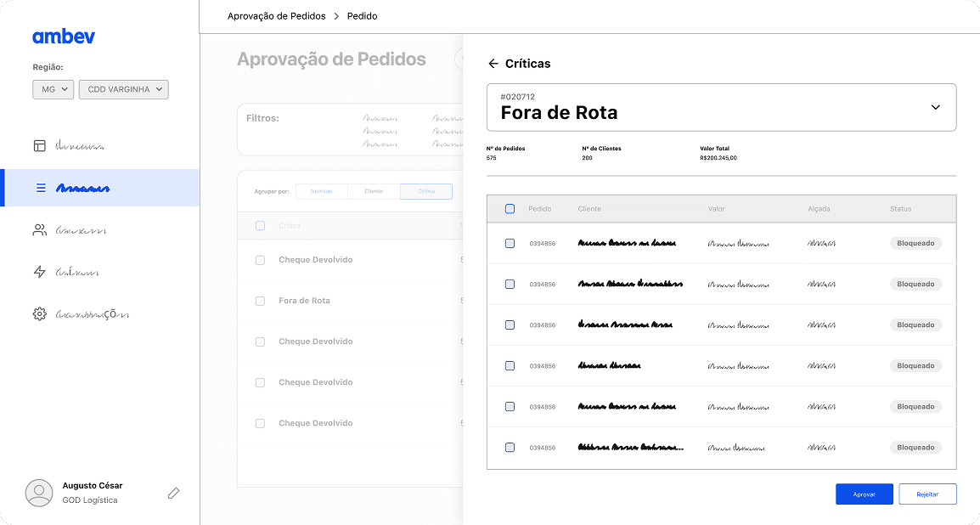The height and width of the screenshot is (525, 980).
Task: Open the dashboard panel icon in sidebar
Action: pyautogui.click(x=39, y=145)
